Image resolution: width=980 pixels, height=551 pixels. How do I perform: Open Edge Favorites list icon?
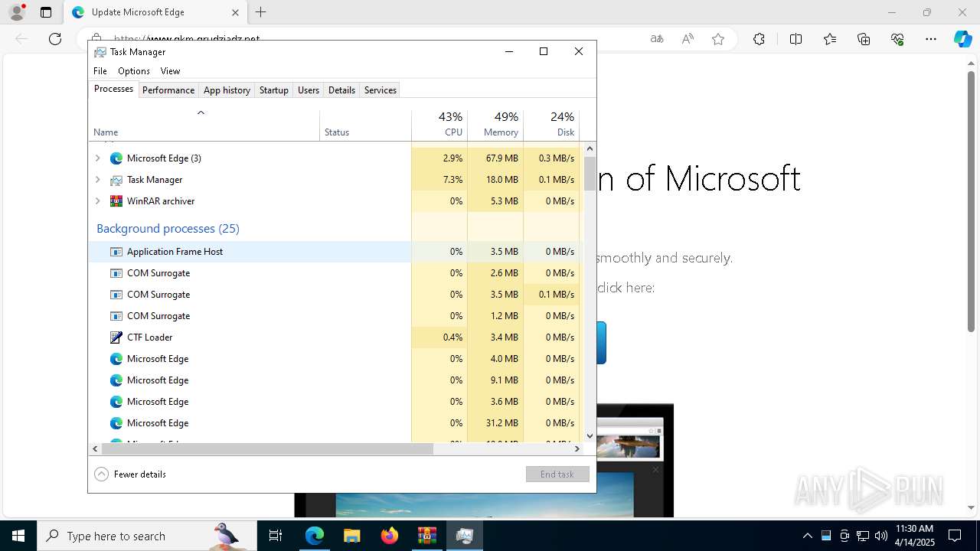pyautogui.click(x=830, y=39)
